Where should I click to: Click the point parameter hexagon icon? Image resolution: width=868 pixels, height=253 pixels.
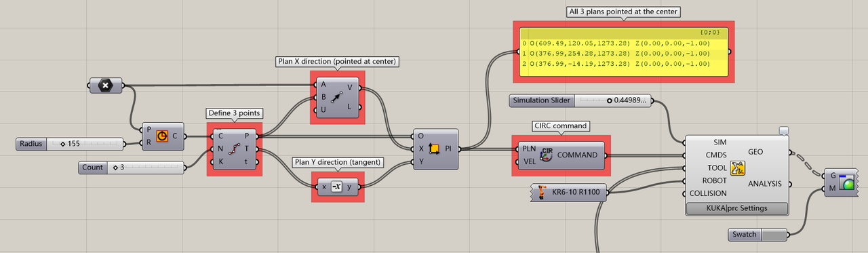(x=105, y=85)
